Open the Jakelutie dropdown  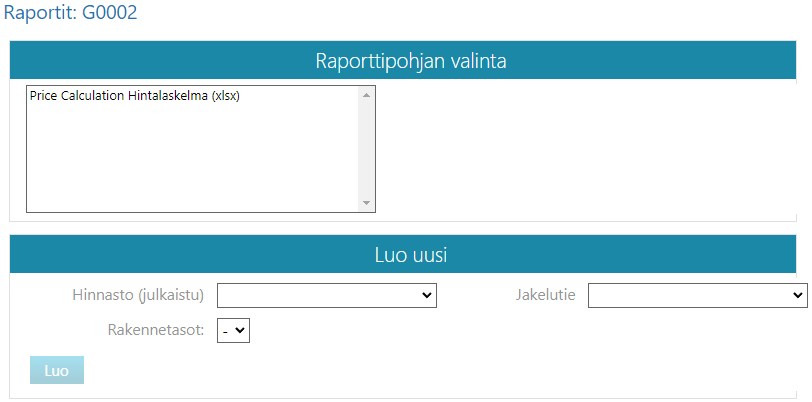[697, 295]
